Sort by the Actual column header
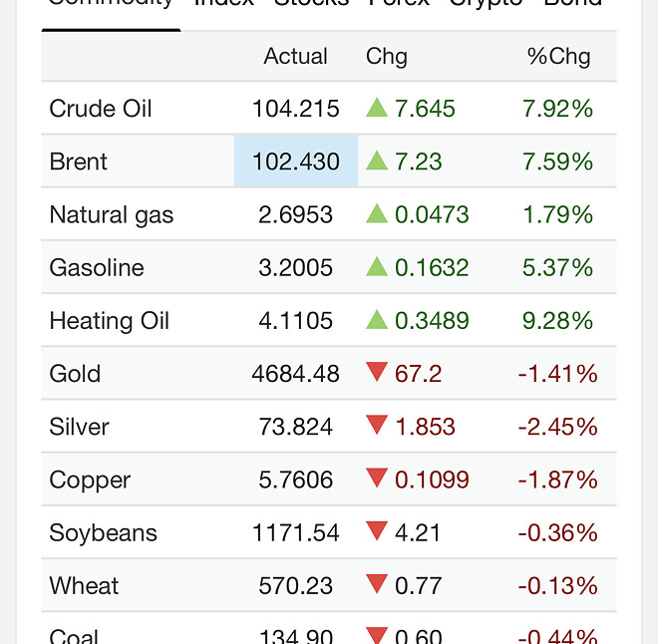 coord(295,56)
